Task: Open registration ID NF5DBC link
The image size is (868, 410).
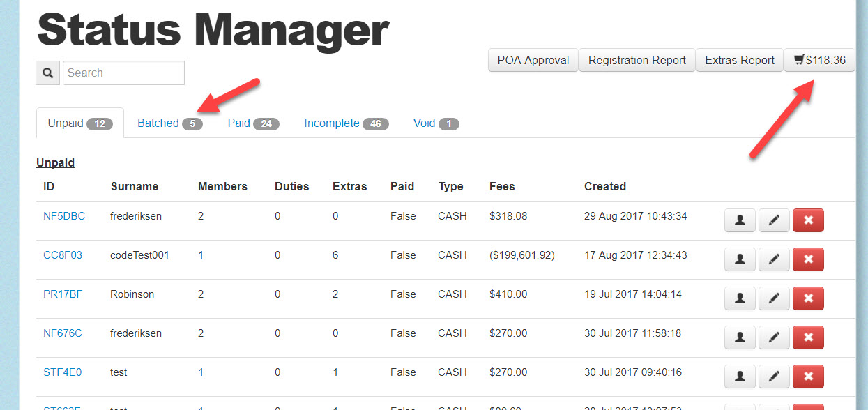Action: click(x=64, y=216)
